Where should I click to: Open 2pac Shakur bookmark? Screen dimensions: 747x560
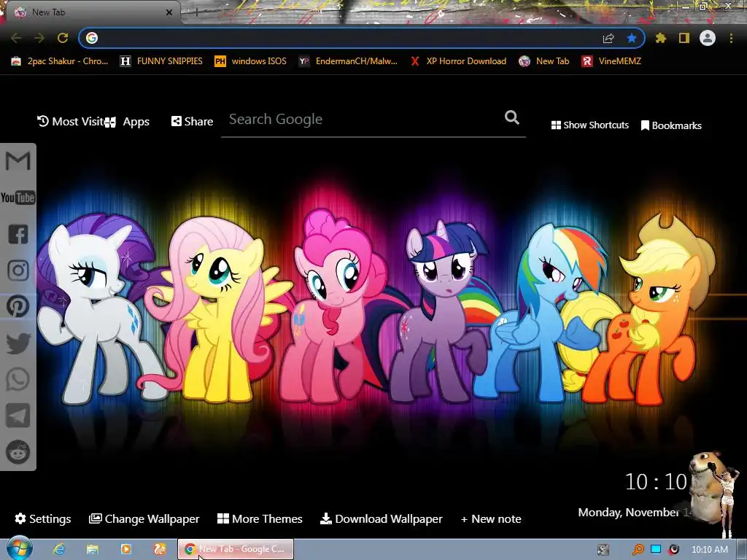60,61
